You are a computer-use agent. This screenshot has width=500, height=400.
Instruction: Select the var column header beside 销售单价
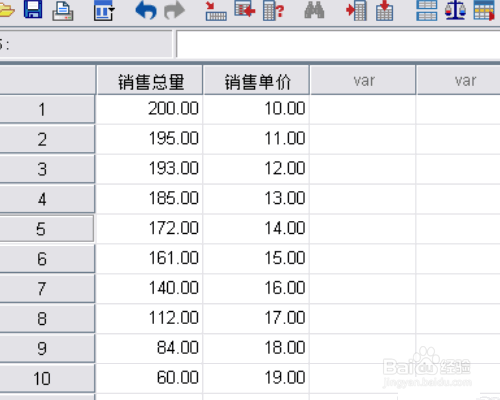363,80
